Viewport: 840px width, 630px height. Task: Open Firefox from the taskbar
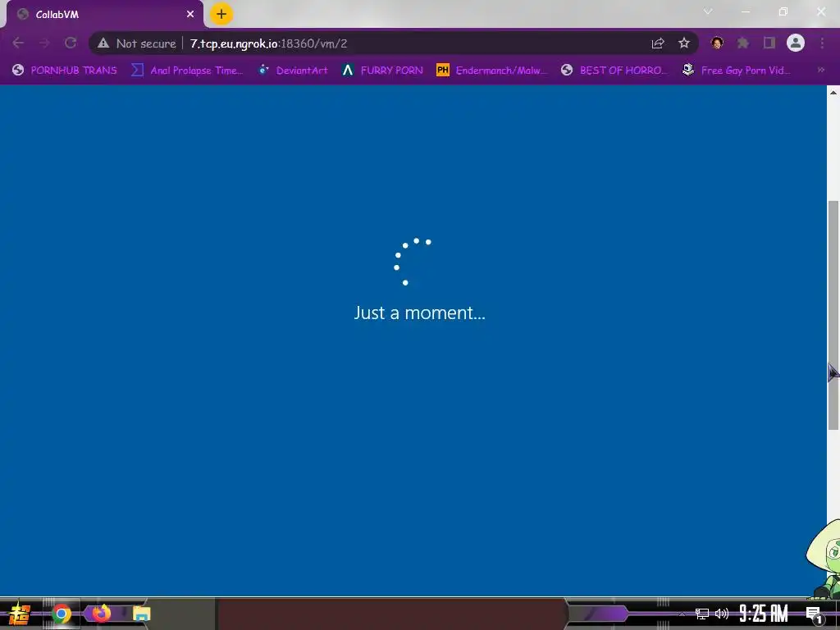pyautogui.click(x=101, y=614)
